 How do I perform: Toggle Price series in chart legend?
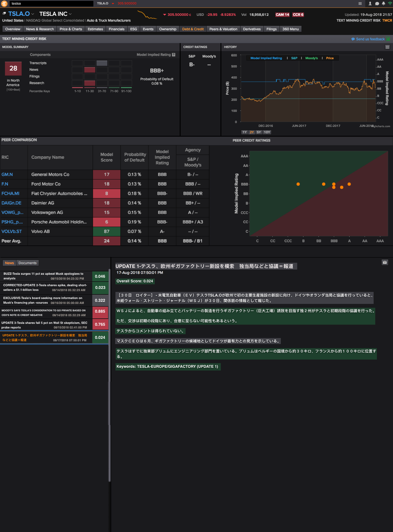(x=330, y=58)
